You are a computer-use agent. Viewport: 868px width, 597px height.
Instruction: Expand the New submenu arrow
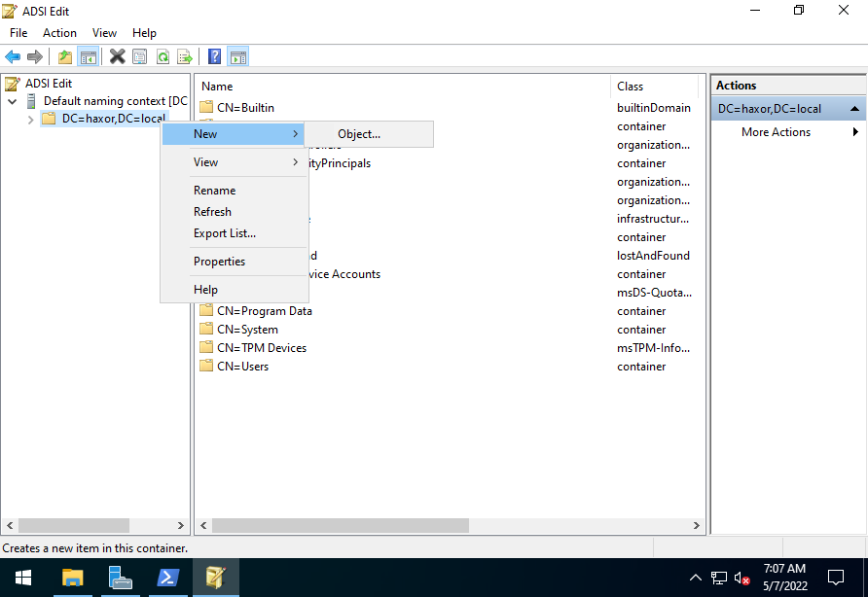(295, 134)
